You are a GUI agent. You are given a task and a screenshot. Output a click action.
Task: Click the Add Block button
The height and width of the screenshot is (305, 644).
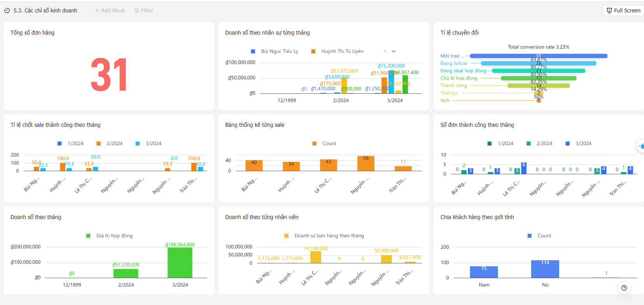coord(110,11)
